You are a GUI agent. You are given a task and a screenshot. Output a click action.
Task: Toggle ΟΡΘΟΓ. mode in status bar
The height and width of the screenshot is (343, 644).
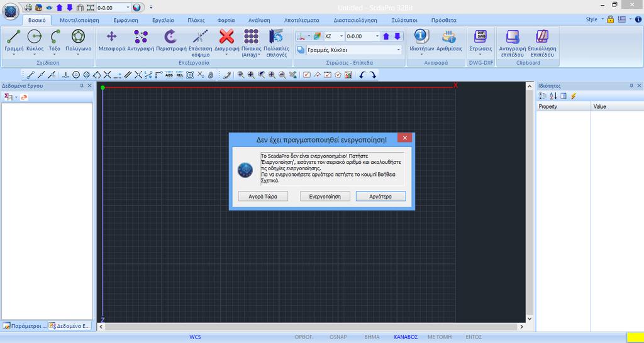click(x=304, y=337)
